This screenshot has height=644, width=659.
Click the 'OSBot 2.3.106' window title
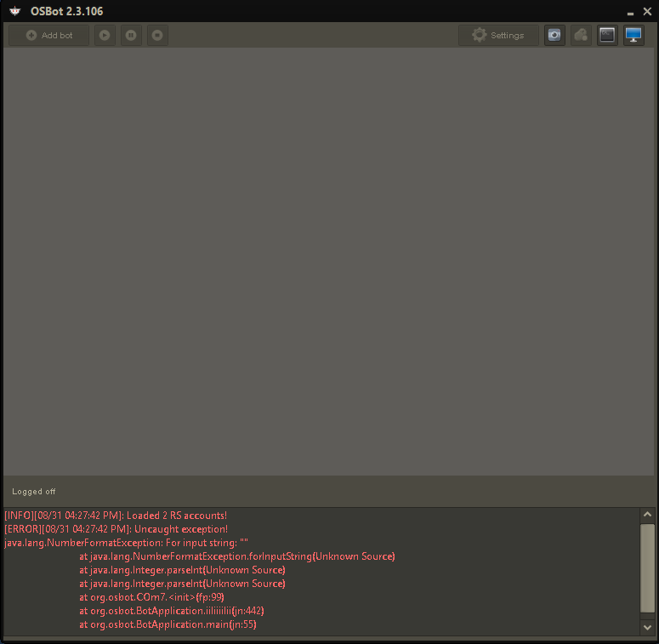click(67, 11)
